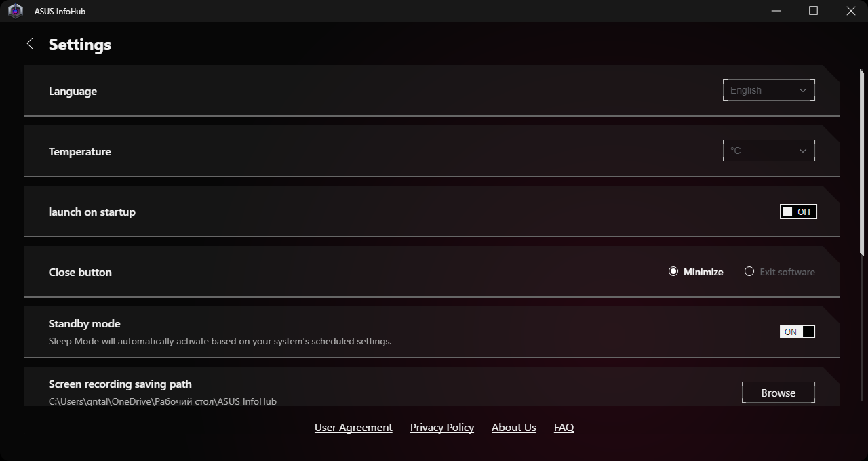This screenshot has height=461, width=868.
Task: Open the FAQ link
Action: click(x=564, y=428)
